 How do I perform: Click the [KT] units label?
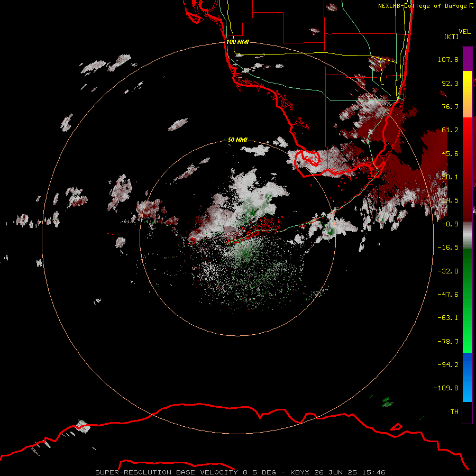click(452, 36)
